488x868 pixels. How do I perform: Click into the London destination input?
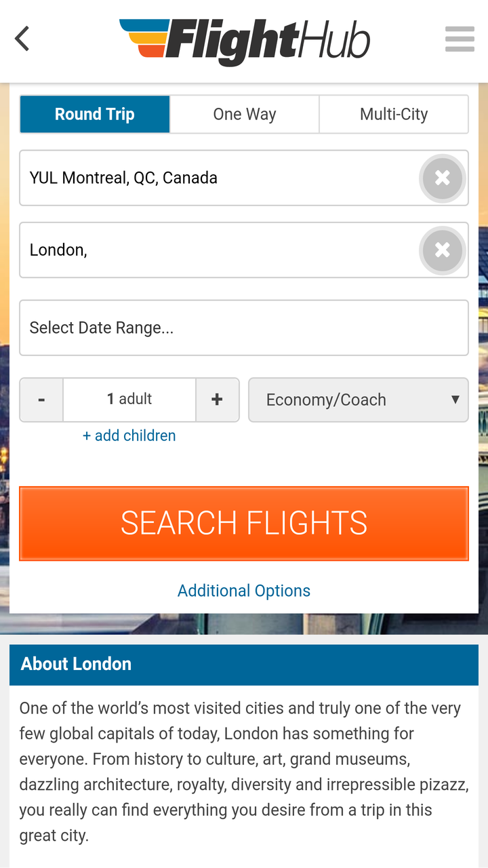click(x=217, y=250)
